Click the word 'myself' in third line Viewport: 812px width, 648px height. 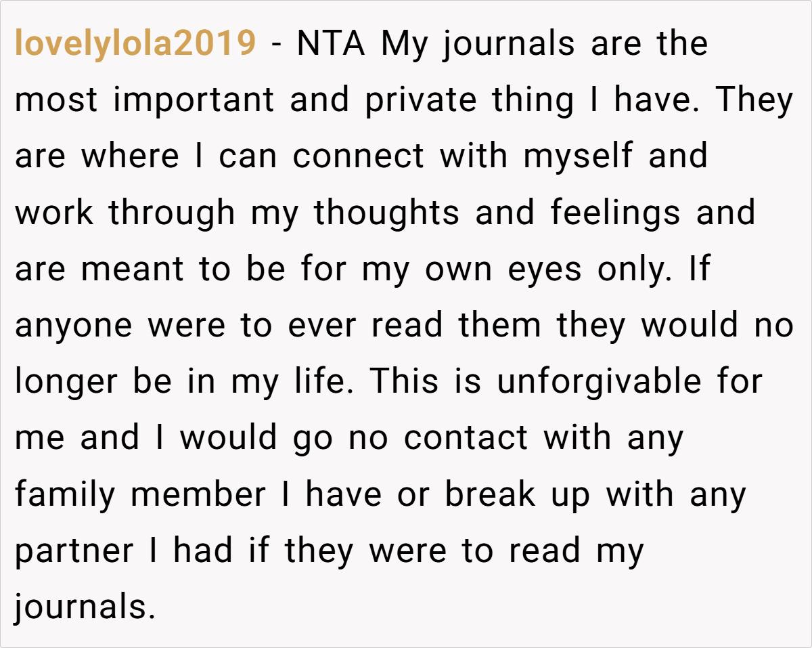(x=578, y=158)
